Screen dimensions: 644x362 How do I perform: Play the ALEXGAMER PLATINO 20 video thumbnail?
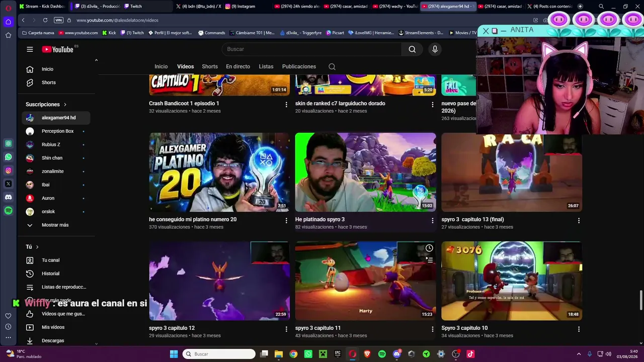click(x=219, y=172)
